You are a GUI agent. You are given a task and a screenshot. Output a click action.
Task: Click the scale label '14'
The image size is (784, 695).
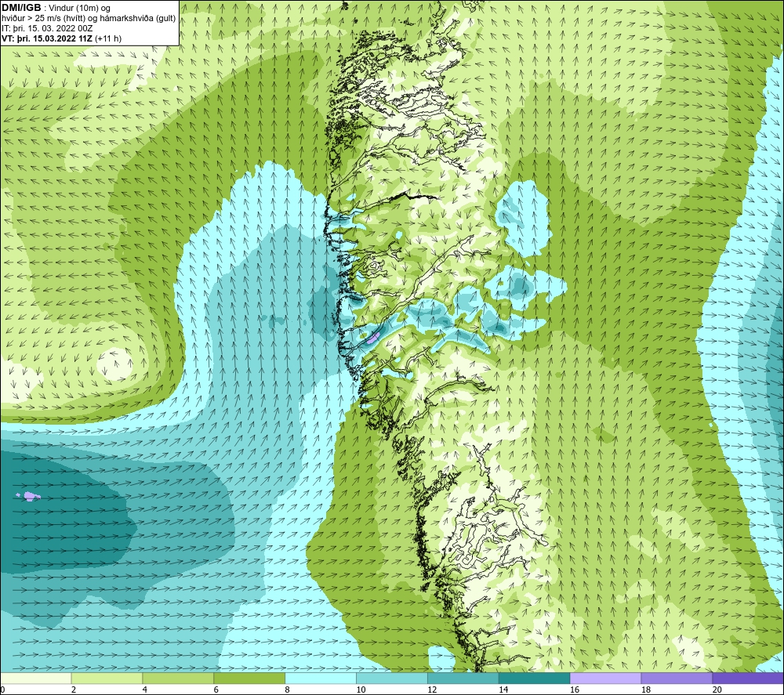[x=503, y=690]
